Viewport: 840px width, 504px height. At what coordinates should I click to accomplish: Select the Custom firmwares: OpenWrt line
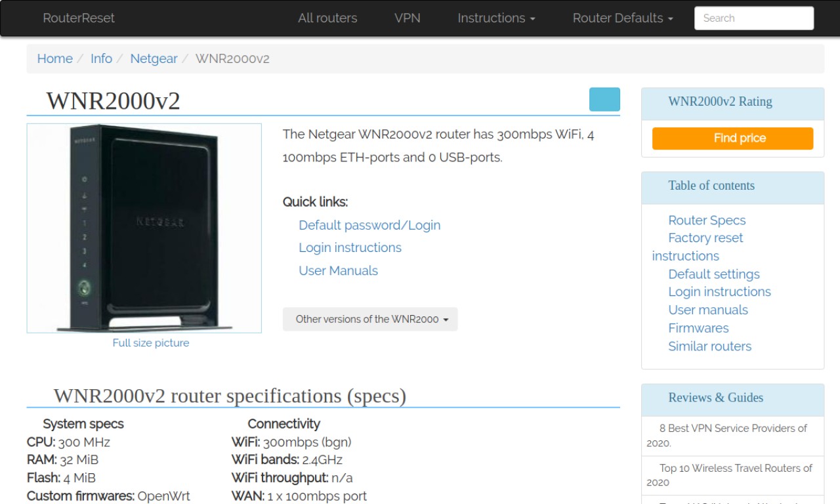(108, 495)
